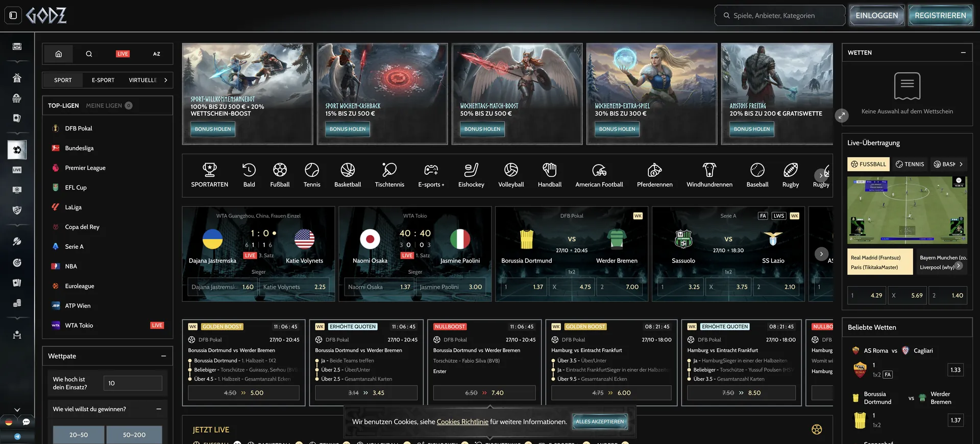Viewport: 980px width, 444px height.
Task: Select the 20–50 winnings option
Action: 79,435
